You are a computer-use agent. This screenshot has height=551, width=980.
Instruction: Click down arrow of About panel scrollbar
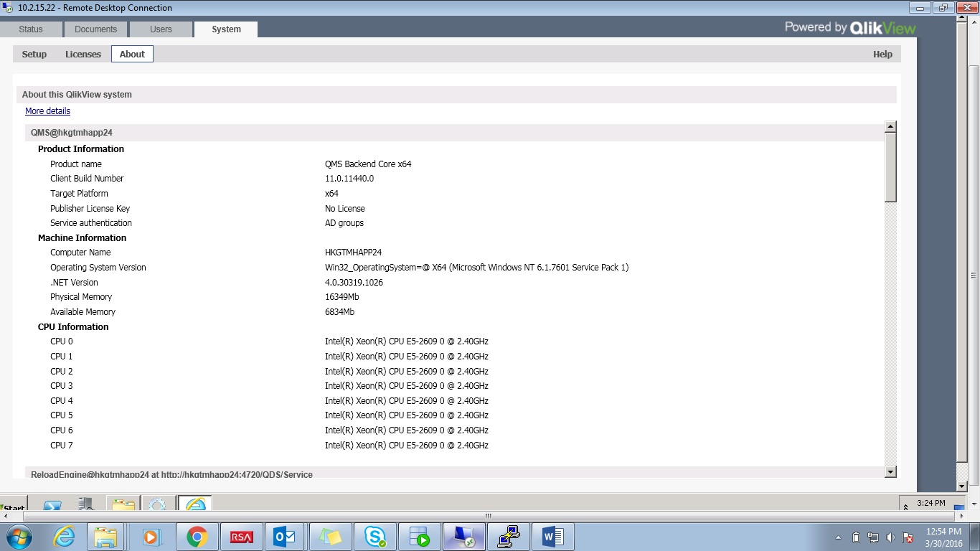(890, 471)
